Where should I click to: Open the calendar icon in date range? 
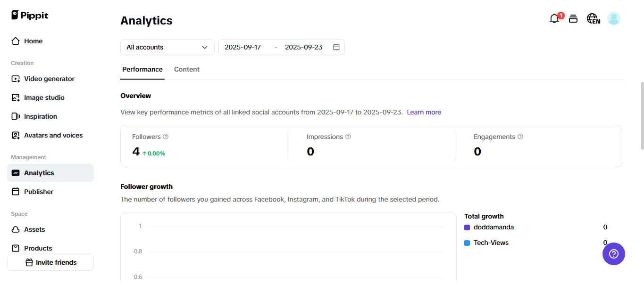click(336, 47)
